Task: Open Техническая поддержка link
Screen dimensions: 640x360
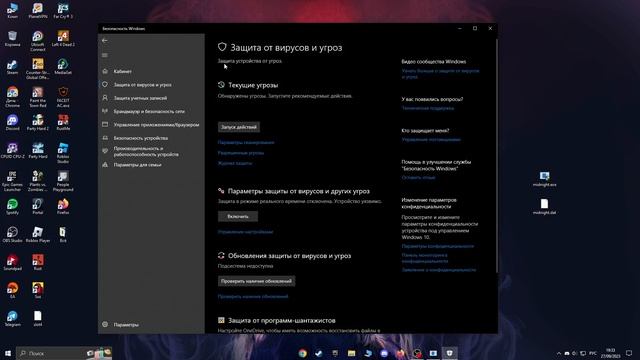Action: (x=427, y=109)
